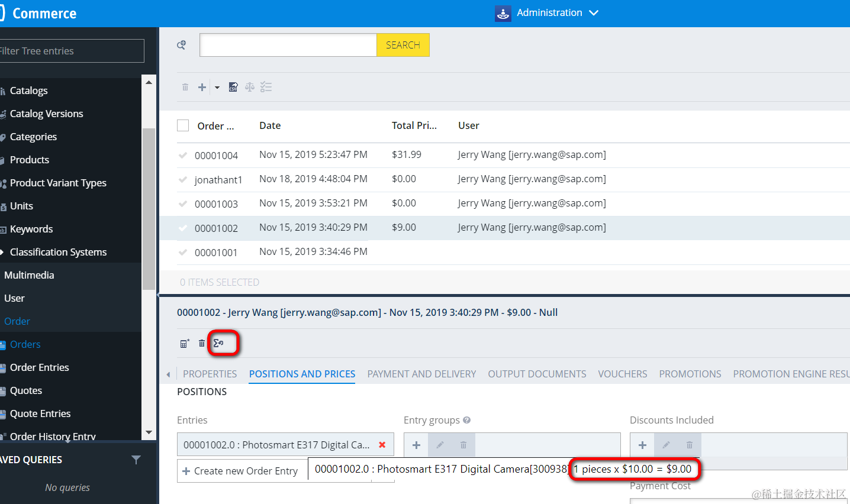Open the dropdown arrow next to create plus
The height and width of the screenshot is (504, 850).
coord(217,88)
